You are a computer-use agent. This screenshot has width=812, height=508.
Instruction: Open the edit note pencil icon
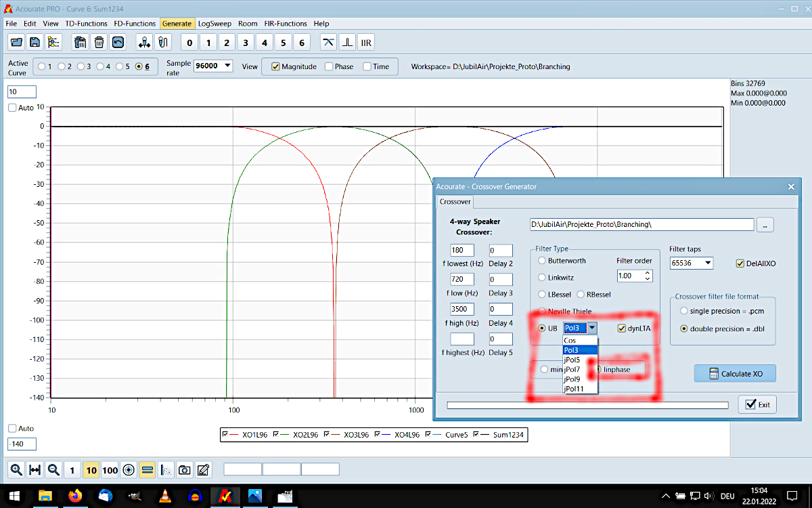[x=203, y=469]
